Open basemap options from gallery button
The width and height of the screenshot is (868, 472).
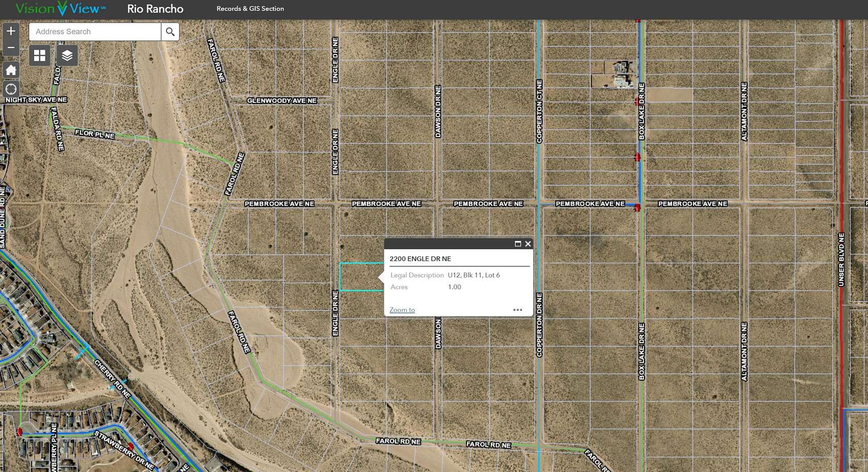click(x=39, y=55)
